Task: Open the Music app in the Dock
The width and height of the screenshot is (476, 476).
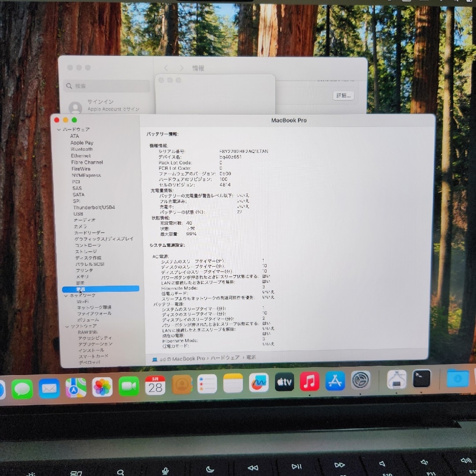Action: [310, 381]
